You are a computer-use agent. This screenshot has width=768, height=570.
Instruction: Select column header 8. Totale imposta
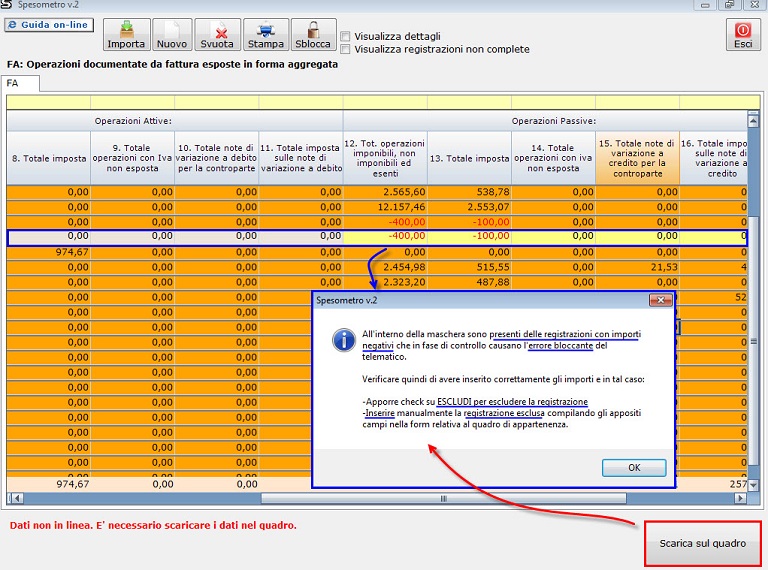click(49, 158)
